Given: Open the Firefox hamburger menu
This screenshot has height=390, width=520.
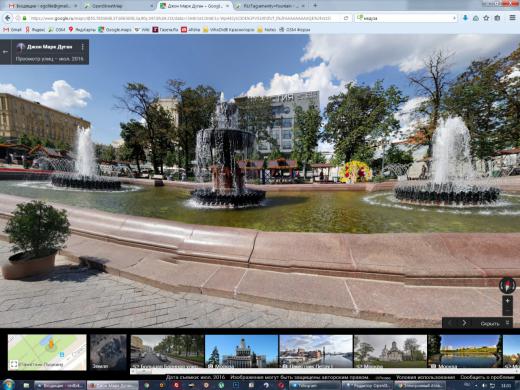Looking at the screenshot, I should point(512,18).
